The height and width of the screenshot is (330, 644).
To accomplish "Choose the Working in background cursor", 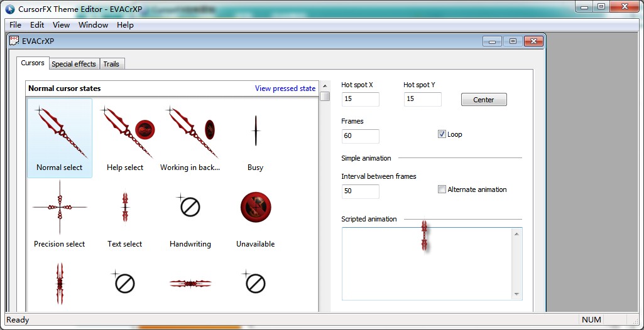I will pyautogui.click(x=190, y=138).
